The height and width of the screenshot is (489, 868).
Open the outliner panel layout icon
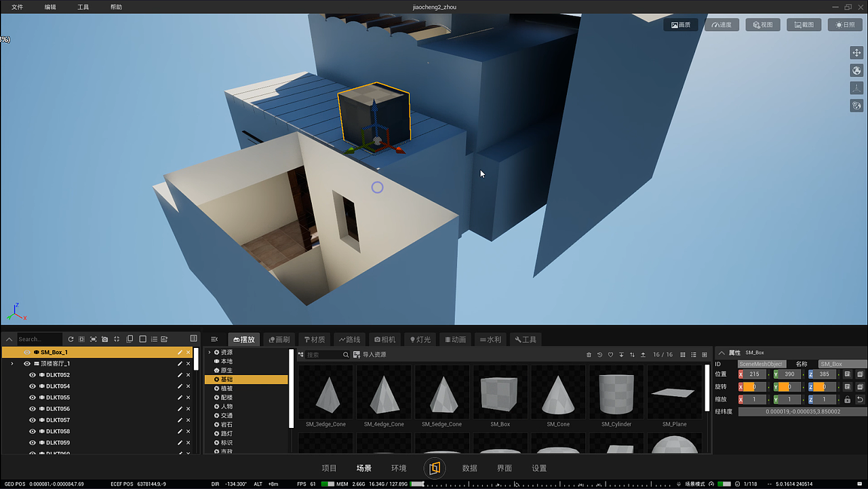[194, 338]
